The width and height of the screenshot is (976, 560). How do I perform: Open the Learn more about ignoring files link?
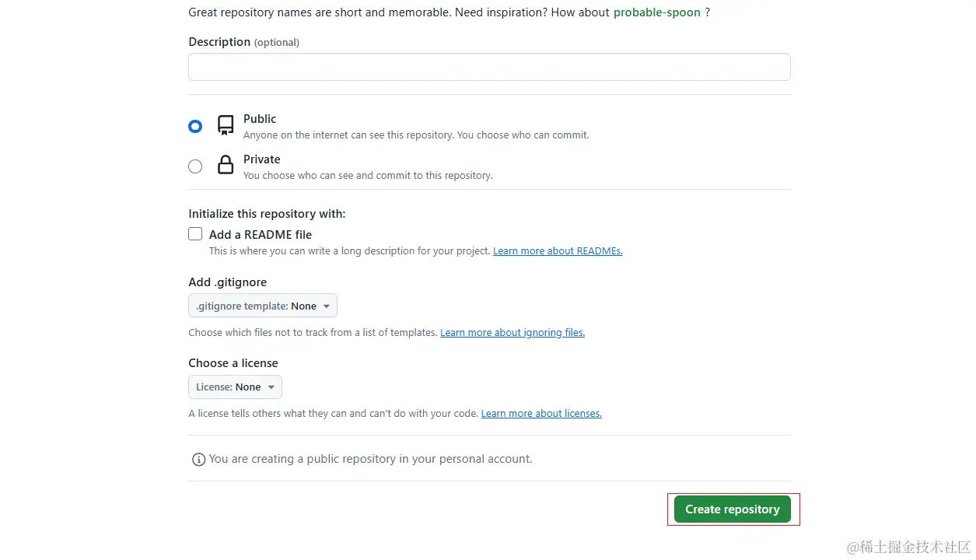pyautogui.click(x=512, y=333)
